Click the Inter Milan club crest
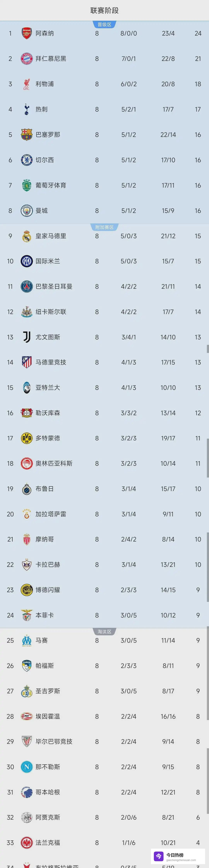 pos(27,261)
